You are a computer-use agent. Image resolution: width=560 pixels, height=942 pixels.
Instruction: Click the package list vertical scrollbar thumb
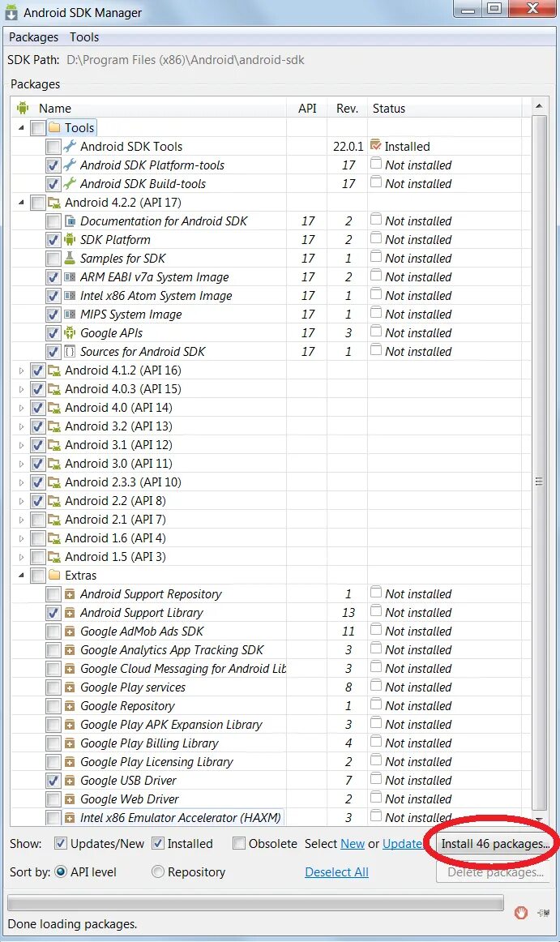tap(539, 463)
